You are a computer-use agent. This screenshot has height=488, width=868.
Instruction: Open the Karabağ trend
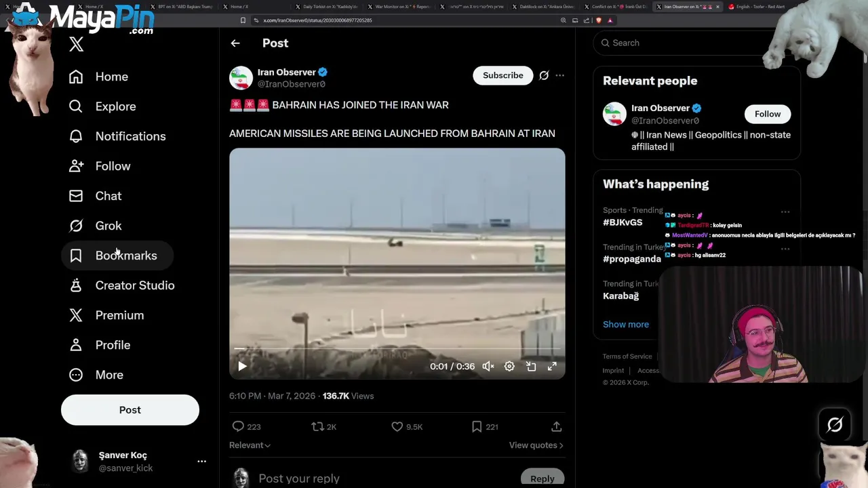tap(620, 296)
